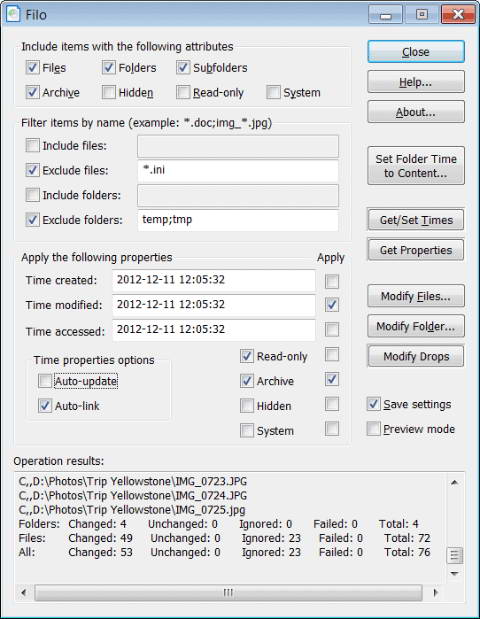
Task: Uncheck Save settings
Action: pyautogui.click(x=373, y=404)
